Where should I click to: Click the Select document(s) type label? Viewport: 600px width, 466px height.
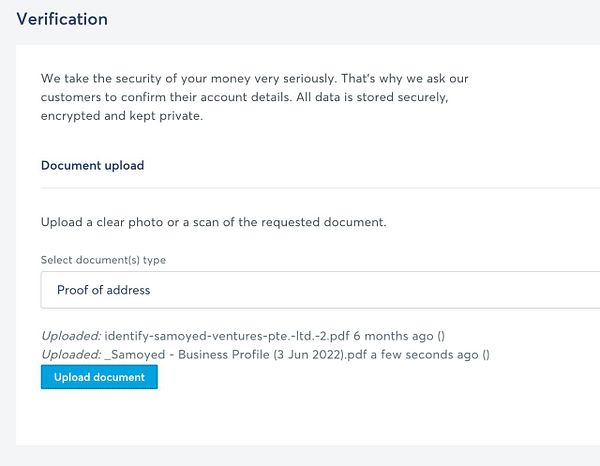click(103, 260)
